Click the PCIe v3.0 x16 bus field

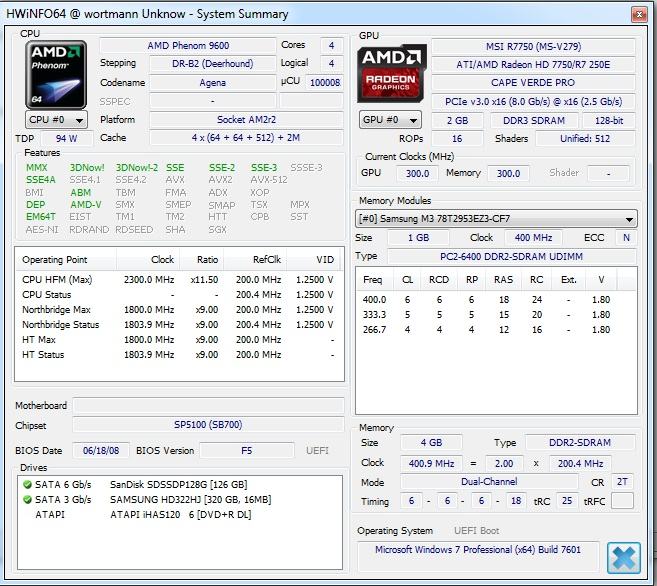(533, 101)
